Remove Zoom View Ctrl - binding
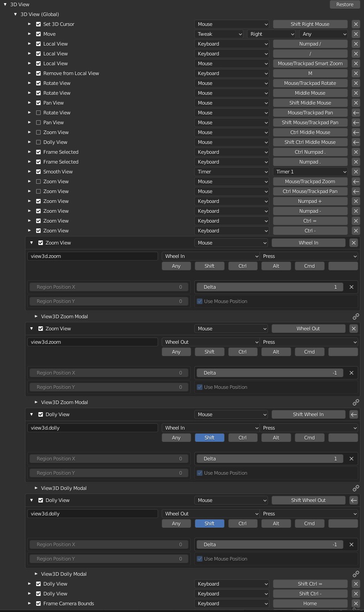 click(x=356, y=231)
